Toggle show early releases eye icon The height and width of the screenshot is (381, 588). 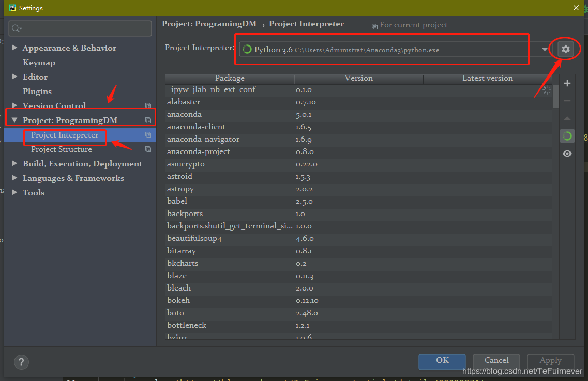click(x=567, y=154)
